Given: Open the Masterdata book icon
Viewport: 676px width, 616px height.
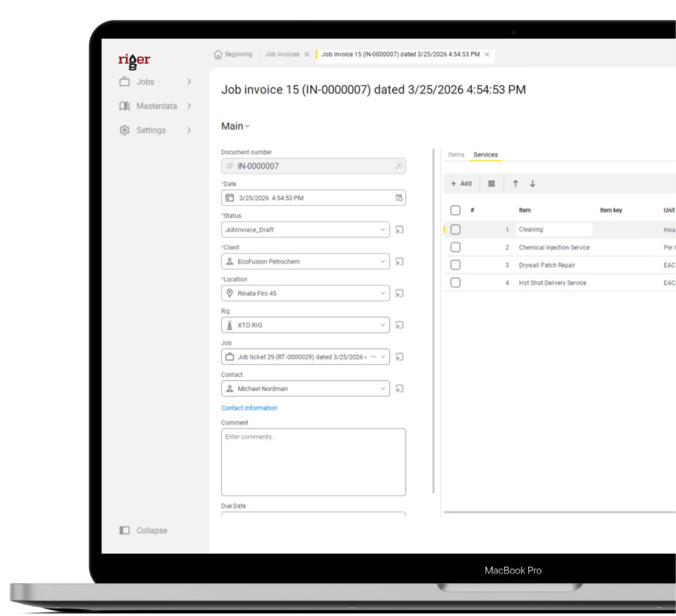Looking at the screenshot, I should pos(125,106).
